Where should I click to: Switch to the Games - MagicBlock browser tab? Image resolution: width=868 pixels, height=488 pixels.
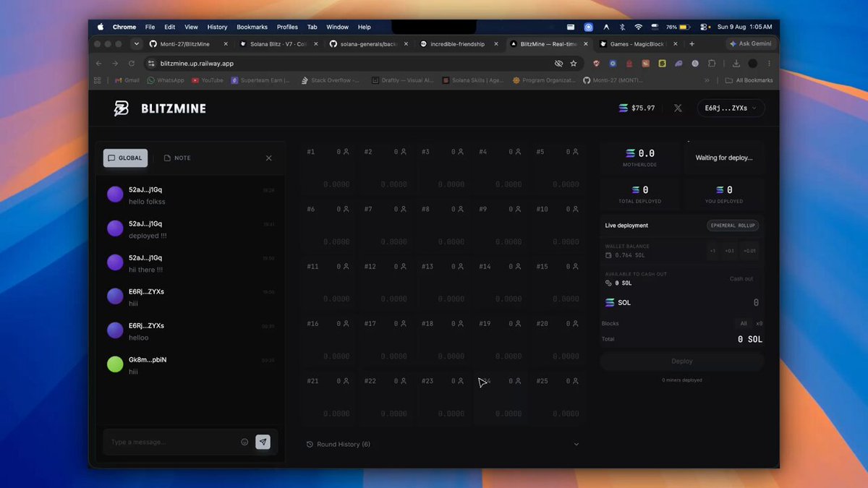tap(638, 44)
